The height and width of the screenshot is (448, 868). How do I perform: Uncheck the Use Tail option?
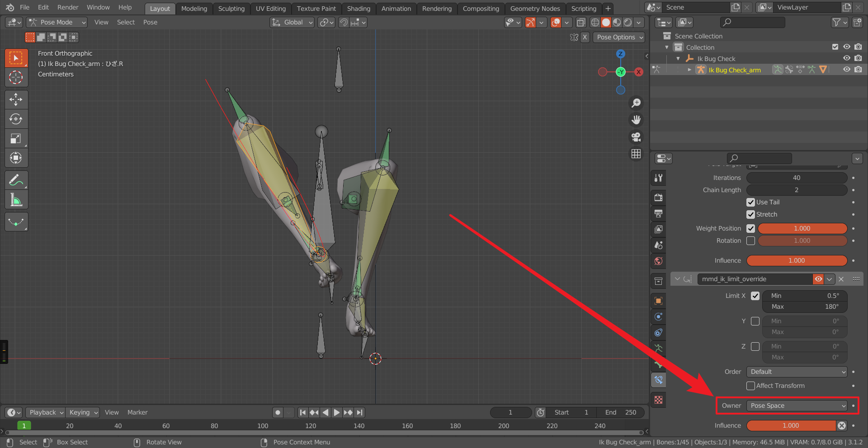pos(750,202)
